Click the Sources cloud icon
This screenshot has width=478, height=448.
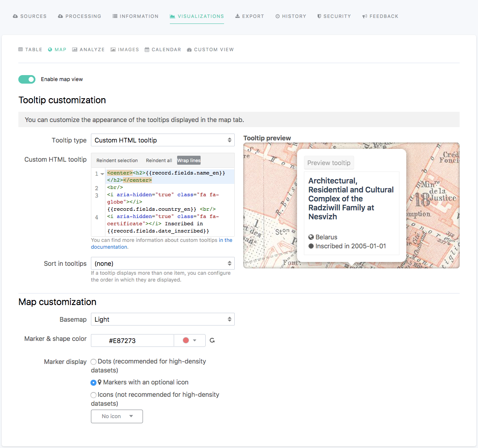[x=15, y=16]
